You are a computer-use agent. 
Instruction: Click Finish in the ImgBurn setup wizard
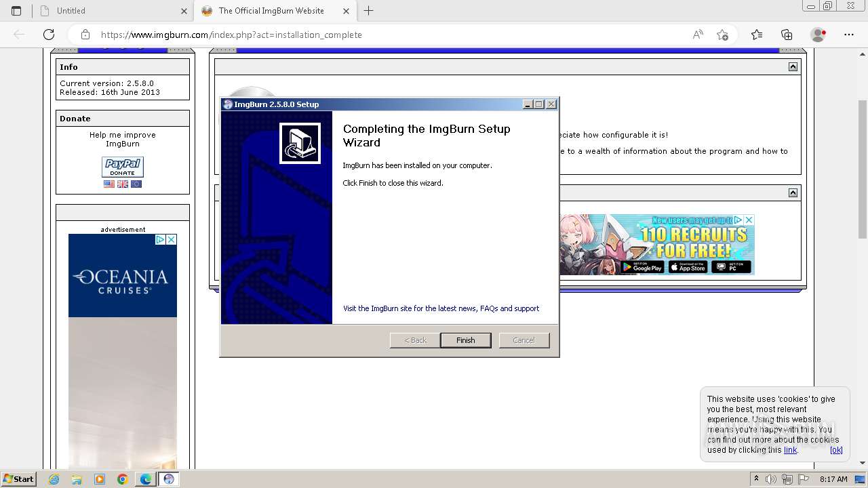pyautogui.click(x=465, y=340)
